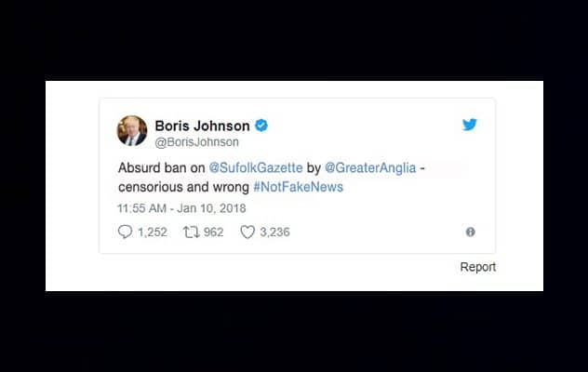Click the Twitter bird logo

469,125
